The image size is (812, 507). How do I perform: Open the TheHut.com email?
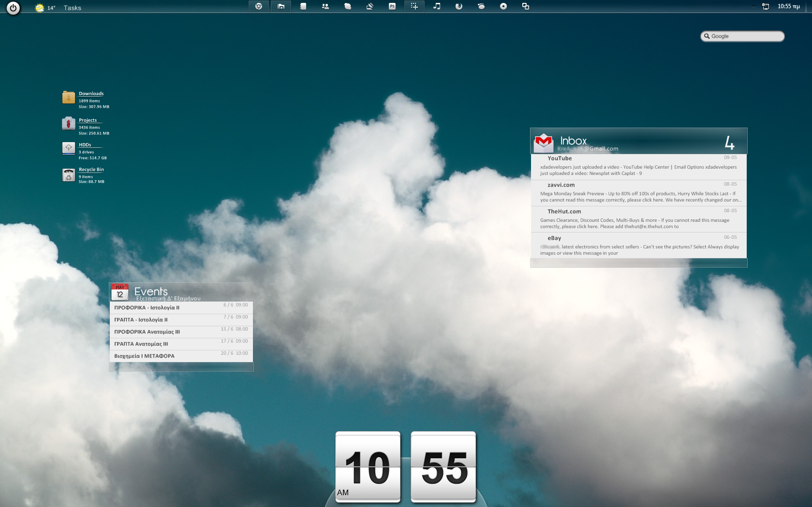pos(638,220)
